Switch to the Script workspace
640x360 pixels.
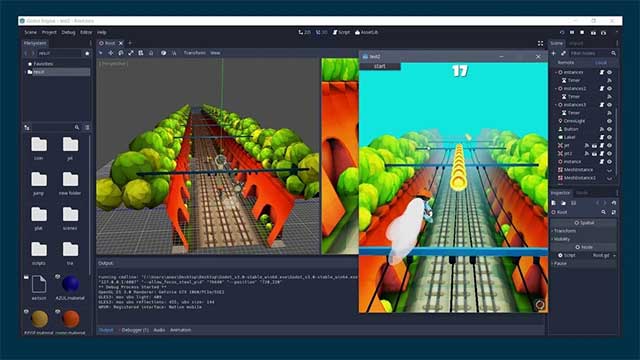point(342,32)
